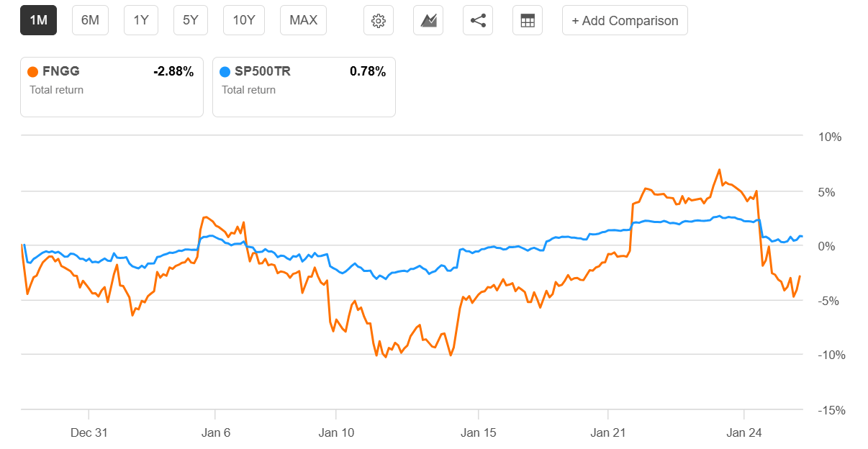This screenshot has width=868, height=449.
Task: Select the 5Y period tab
Action: [x=190, y=20]
